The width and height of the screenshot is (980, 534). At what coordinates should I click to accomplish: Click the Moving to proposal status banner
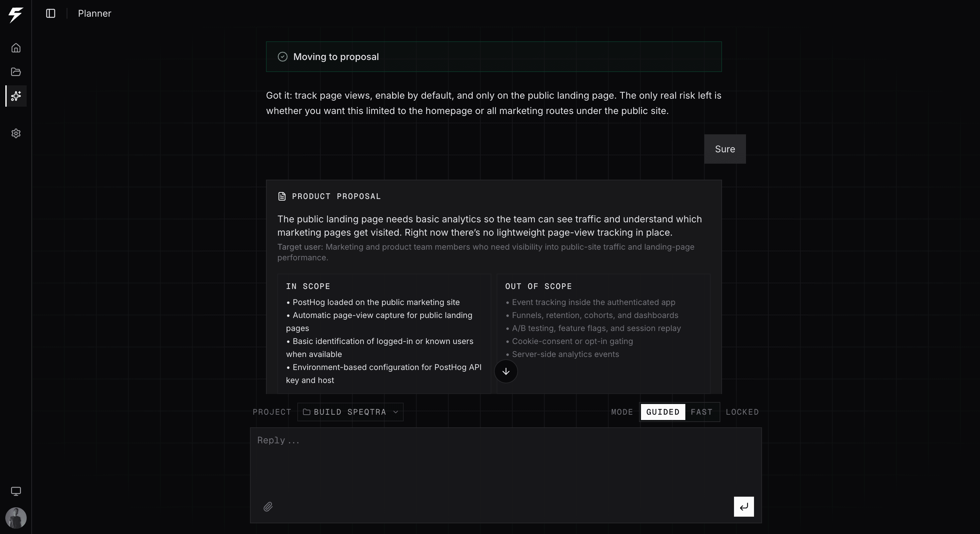click(494, 57)
